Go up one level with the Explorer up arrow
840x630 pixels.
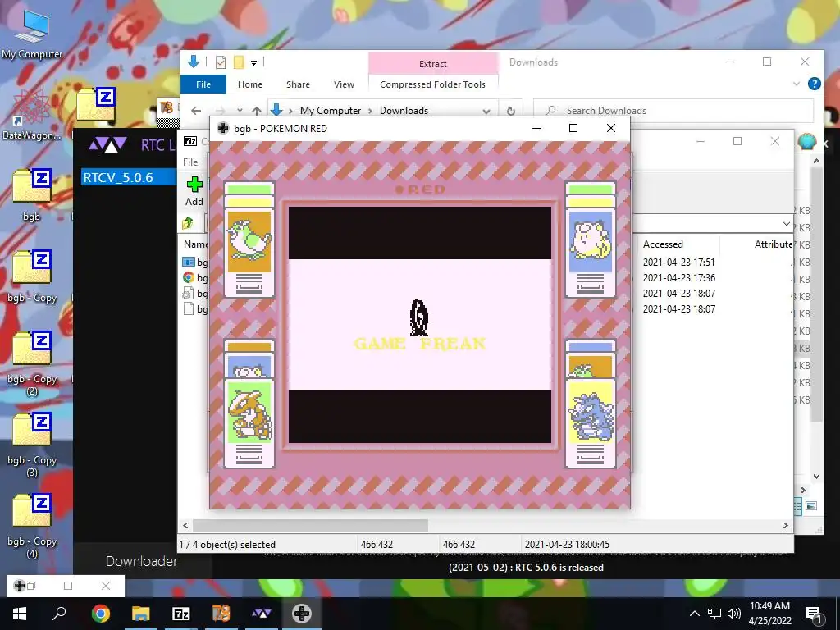[257, 111]
